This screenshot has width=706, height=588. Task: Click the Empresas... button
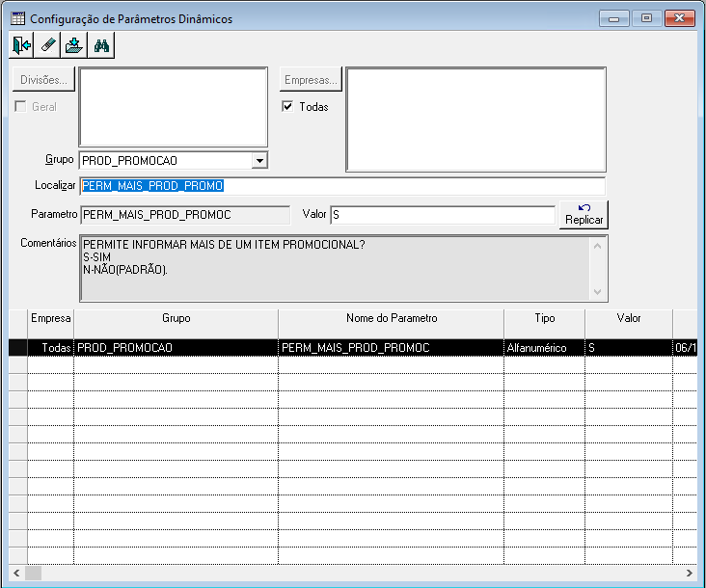(x=311, y=80)
